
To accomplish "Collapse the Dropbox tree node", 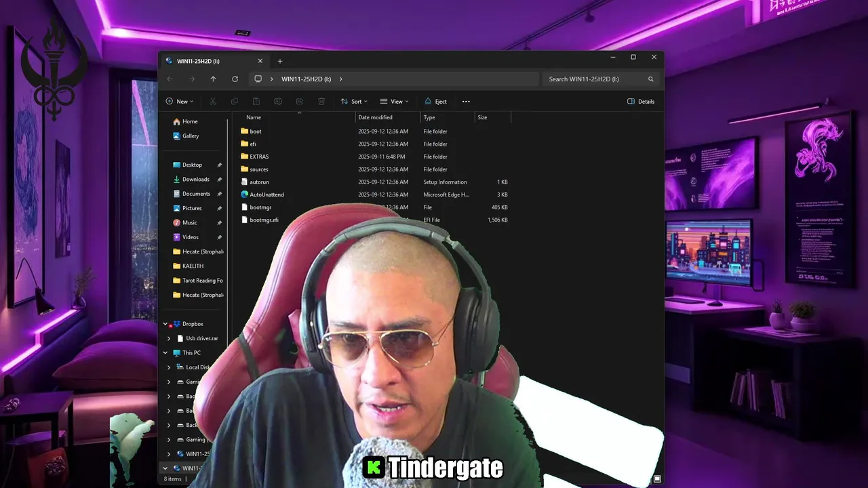I will 165,324.
